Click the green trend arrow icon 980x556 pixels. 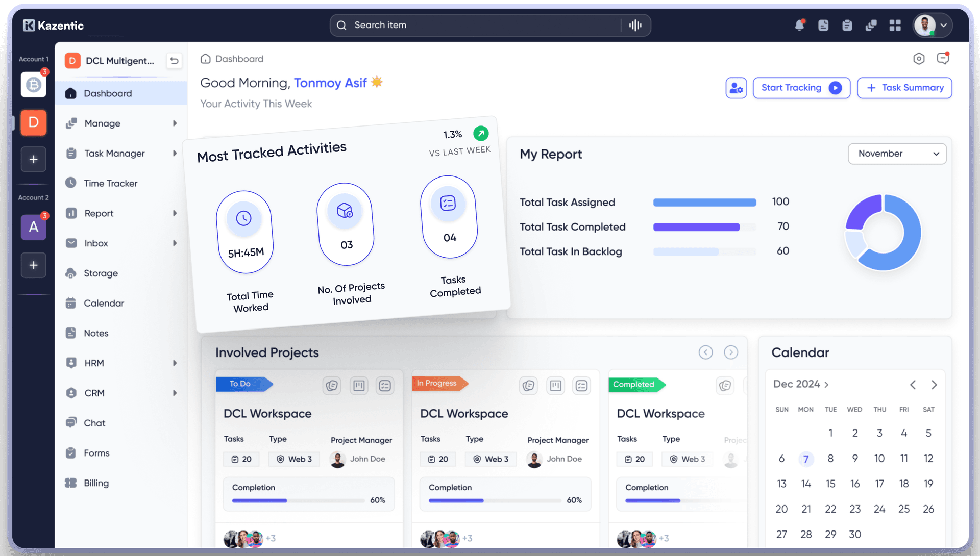click(481, 133)
